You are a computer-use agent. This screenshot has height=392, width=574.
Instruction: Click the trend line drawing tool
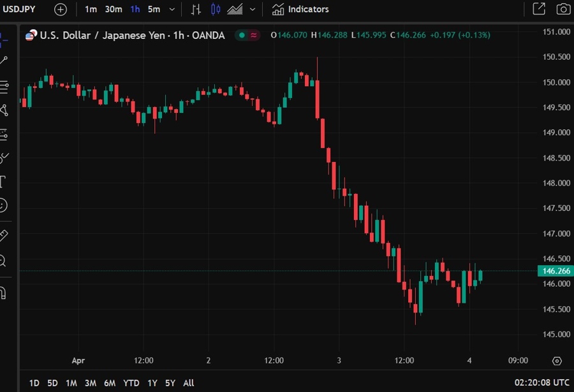(4, 61)
